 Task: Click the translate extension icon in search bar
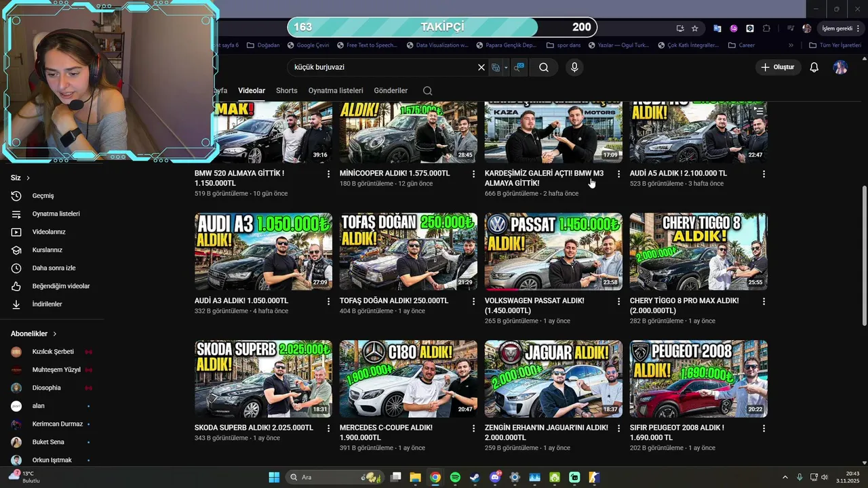[x=496, y=68]
